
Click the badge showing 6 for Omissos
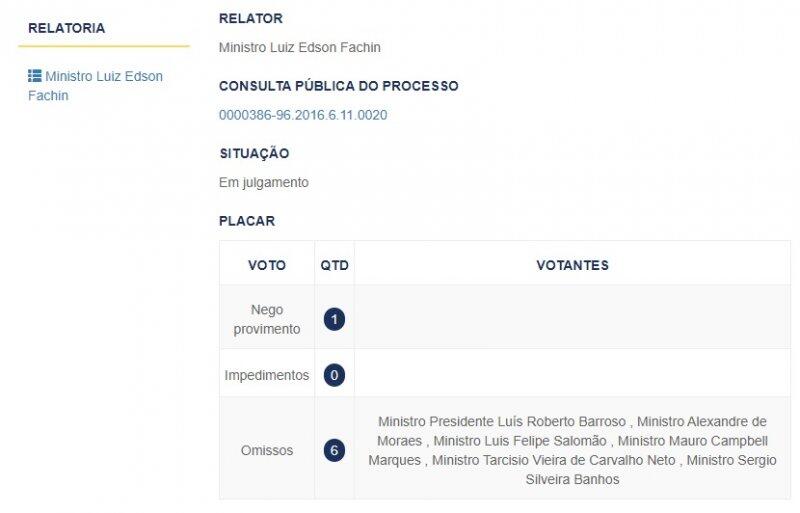334,450
